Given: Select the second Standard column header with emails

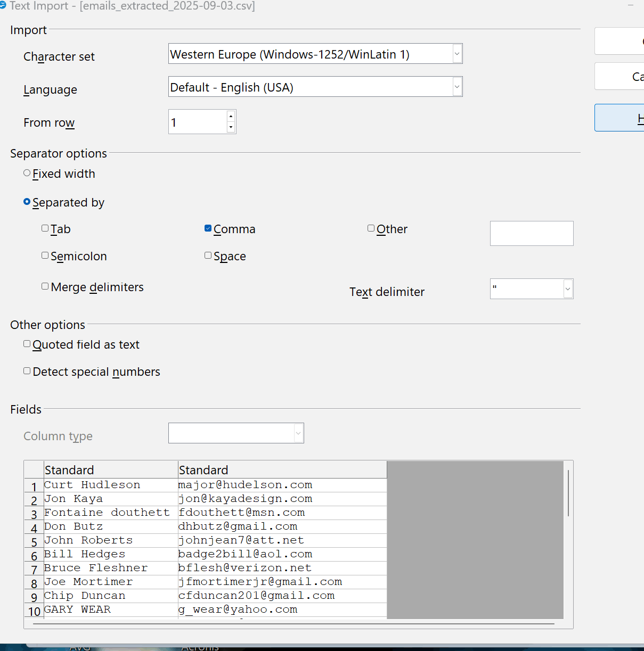Looking at the screenshot, I should tap(282, 470).
